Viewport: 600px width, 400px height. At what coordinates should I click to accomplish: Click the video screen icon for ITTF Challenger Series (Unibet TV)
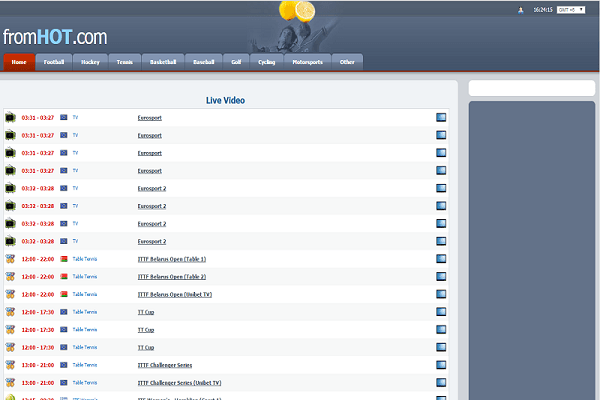point(441,382)
